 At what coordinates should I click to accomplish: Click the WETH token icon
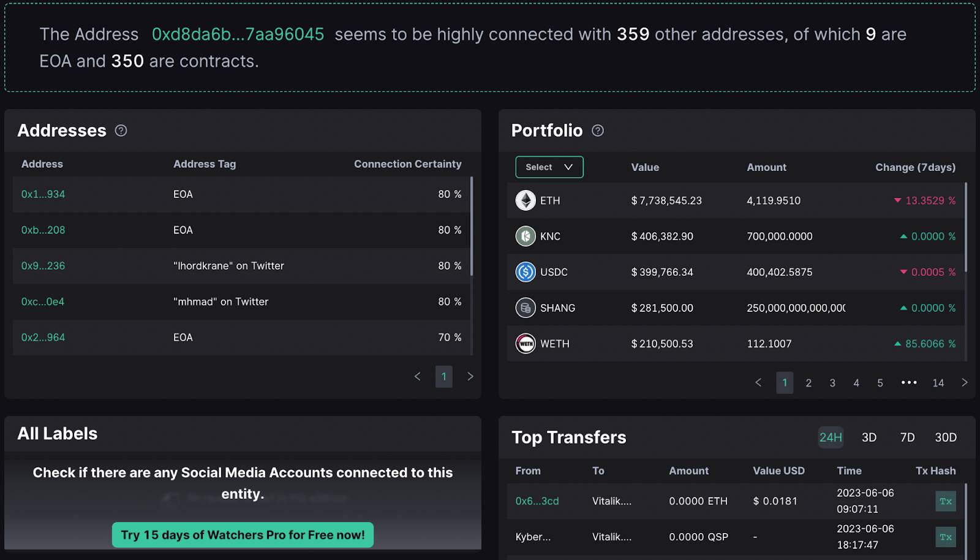pos(526,344)
